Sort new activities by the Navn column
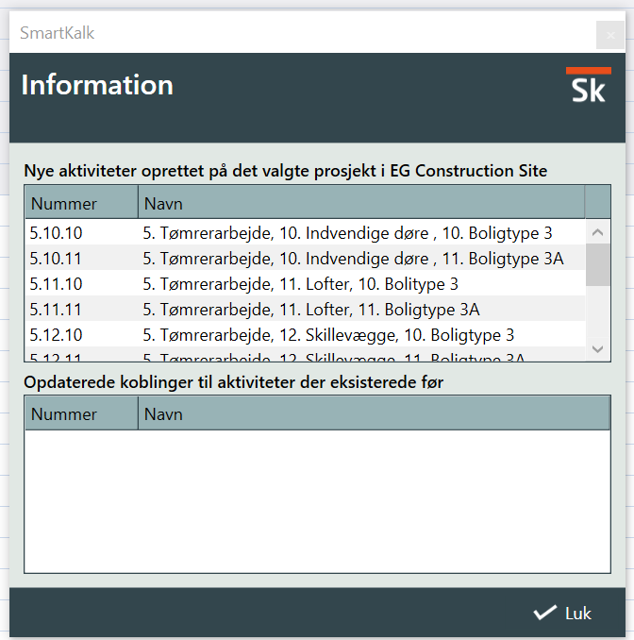This screenshot has width=634, height=640. click(x=360, y=204)
